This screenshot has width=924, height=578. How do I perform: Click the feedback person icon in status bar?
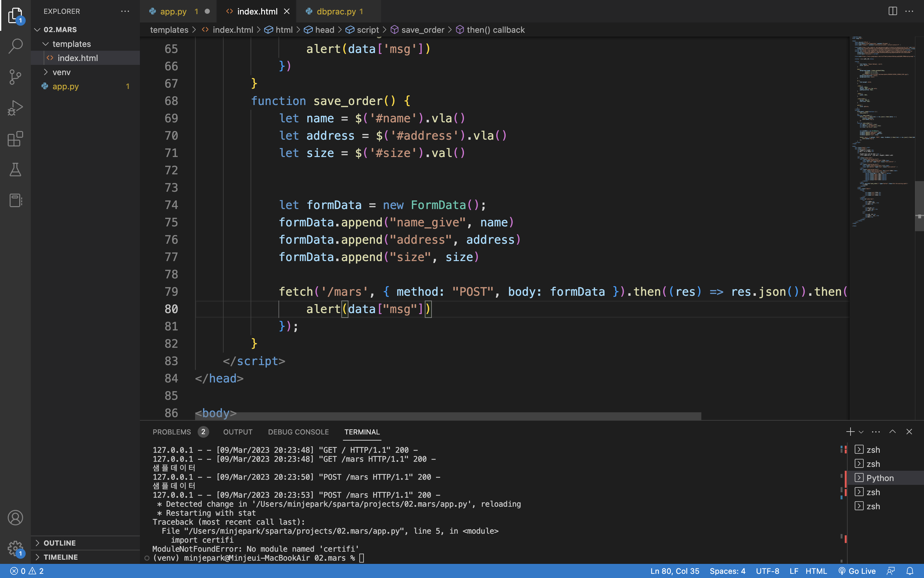coord(891,571)
